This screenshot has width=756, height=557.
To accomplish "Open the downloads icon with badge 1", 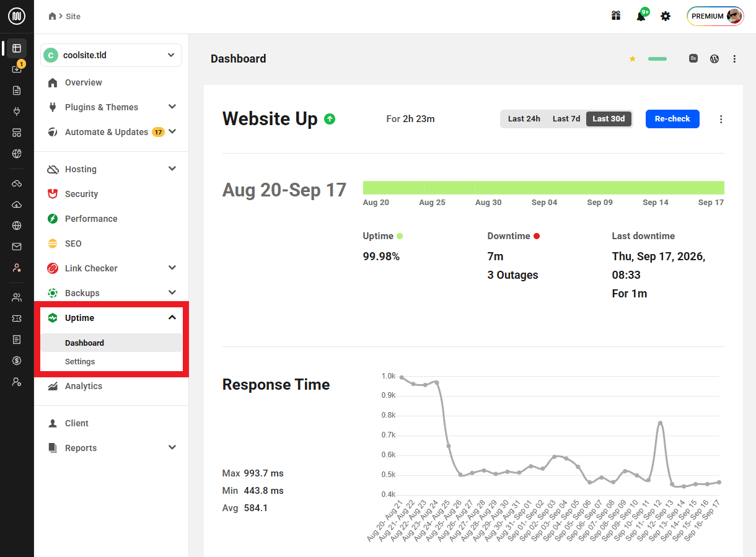I will [x=17, y=69].
